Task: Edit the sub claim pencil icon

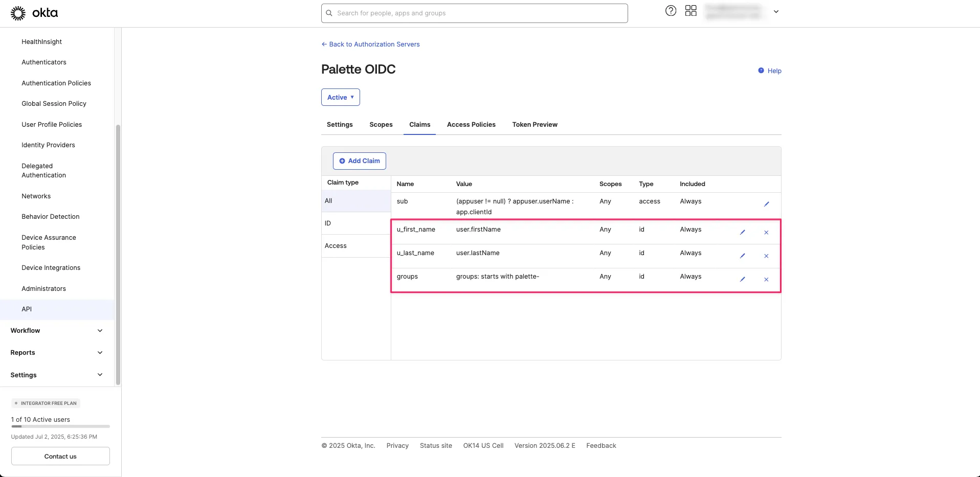Action: click(766, 204)
